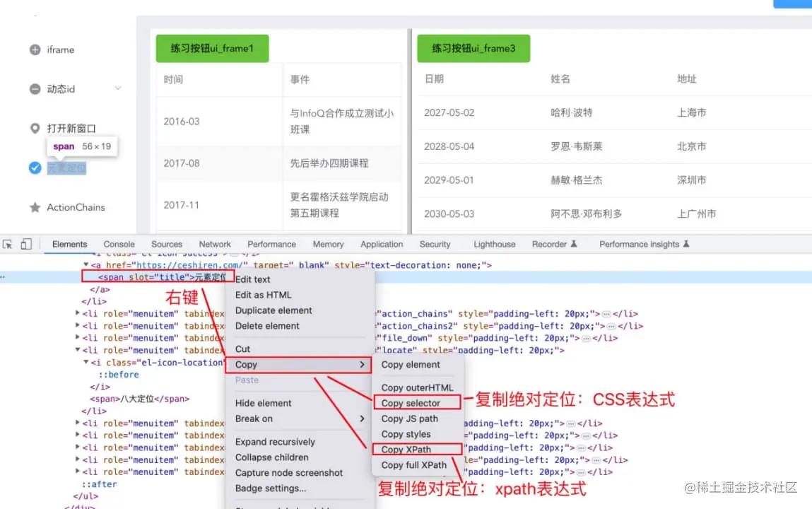
Task: Click the star icon beside ActionChains
Action: [x=35, y=207]
